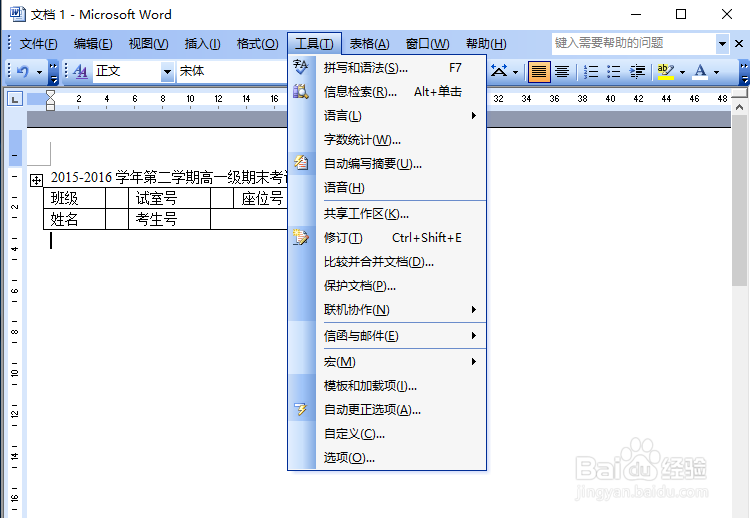Click the increase indent icon
Screen dimensions: 750x518
pos(637,72)
